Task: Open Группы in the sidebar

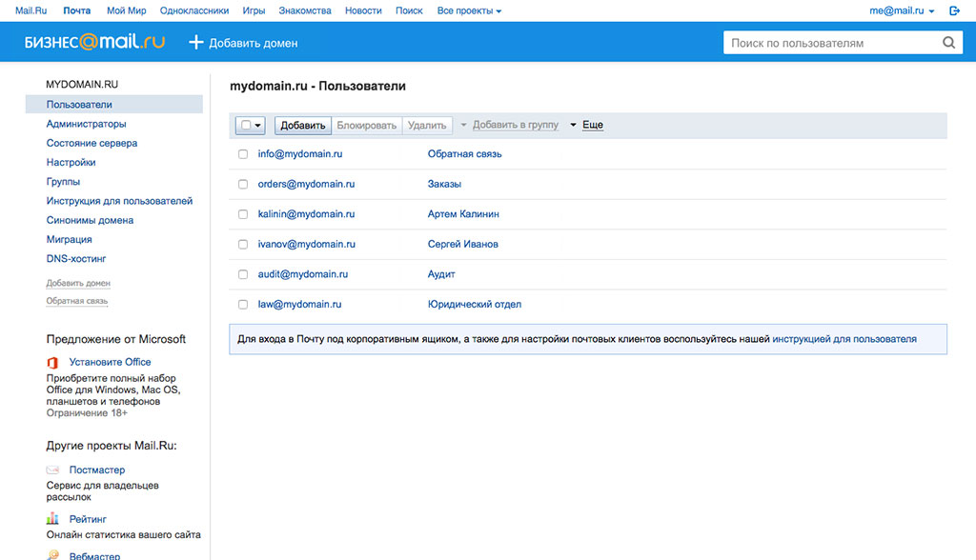Action: [63, 182]
